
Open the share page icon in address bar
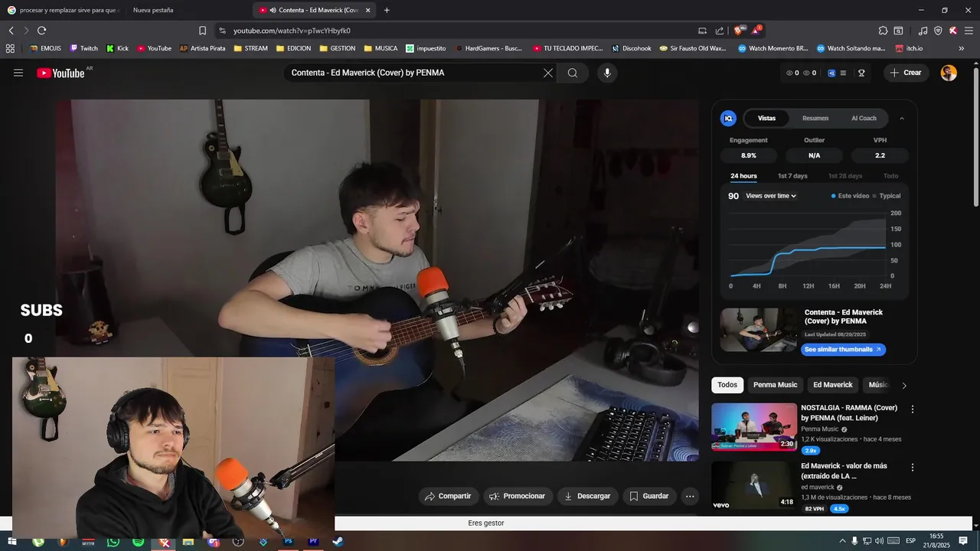(x=720, y=31)
